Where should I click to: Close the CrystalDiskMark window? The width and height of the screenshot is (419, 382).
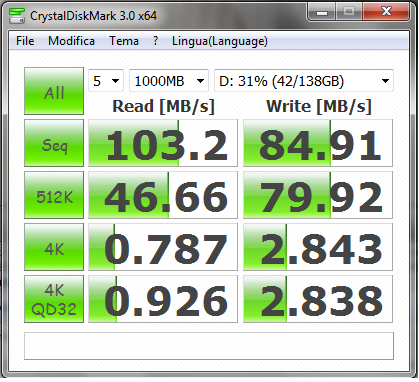[386, 12]
